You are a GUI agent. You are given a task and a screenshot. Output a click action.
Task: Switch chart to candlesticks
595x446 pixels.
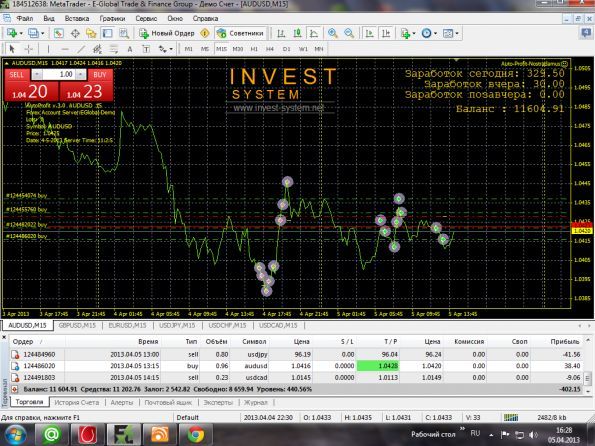298,33
